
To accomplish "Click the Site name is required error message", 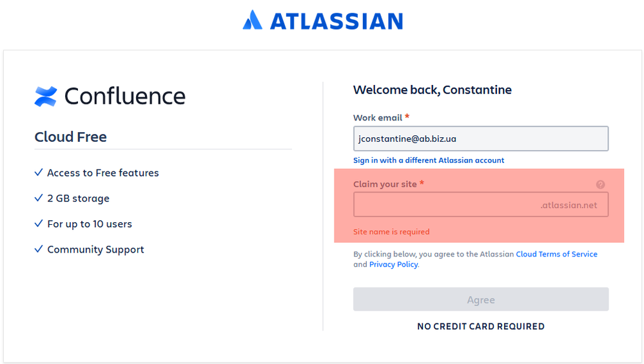I will pyautogui.click(x=391, y=232).
